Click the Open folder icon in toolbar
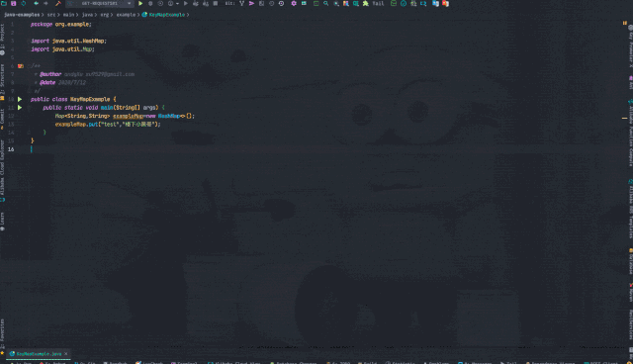Screen dimensions: 633x364 (4, 3)
